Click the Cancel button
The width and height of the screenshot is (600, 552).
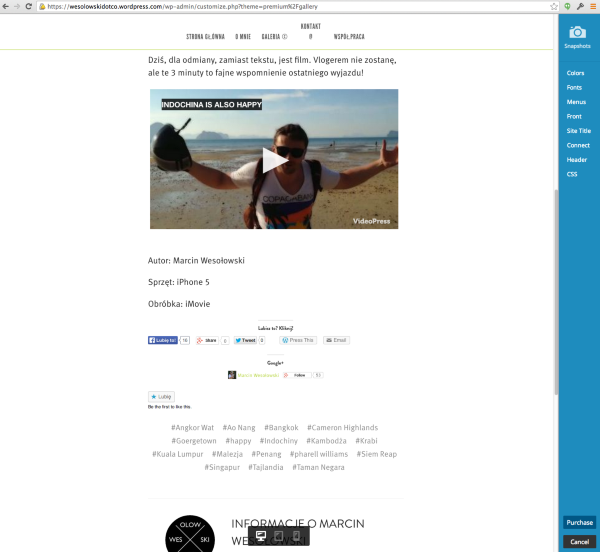coord(579,541)
